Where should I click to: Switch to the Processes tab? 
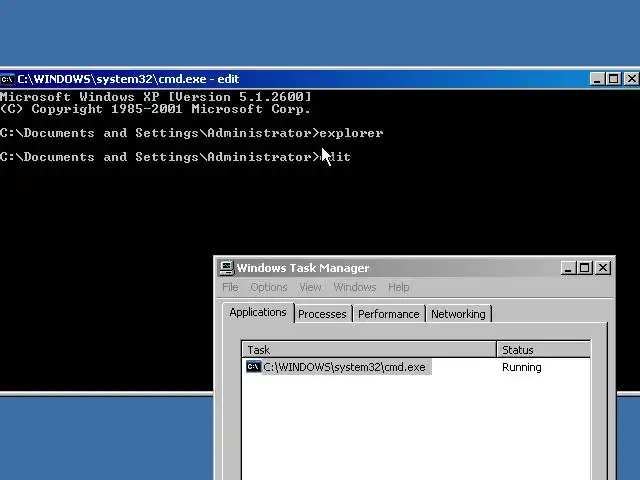[322, 314]
